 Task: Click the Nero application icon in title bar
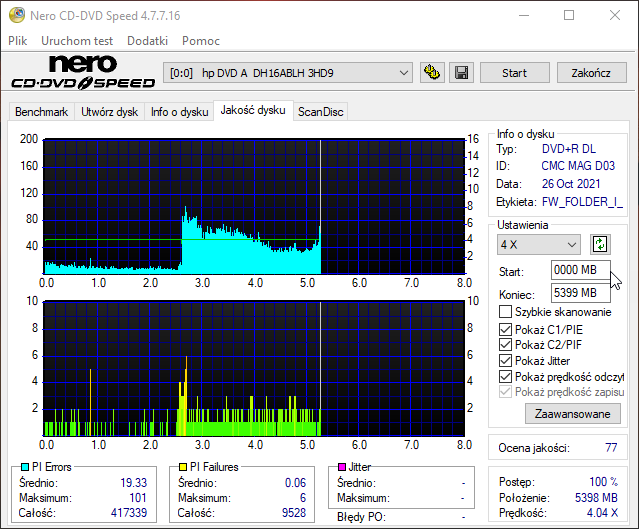[17, 15]
